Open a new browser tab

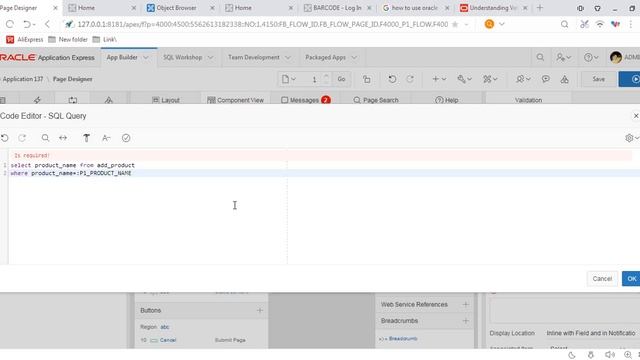click(540, 8)
